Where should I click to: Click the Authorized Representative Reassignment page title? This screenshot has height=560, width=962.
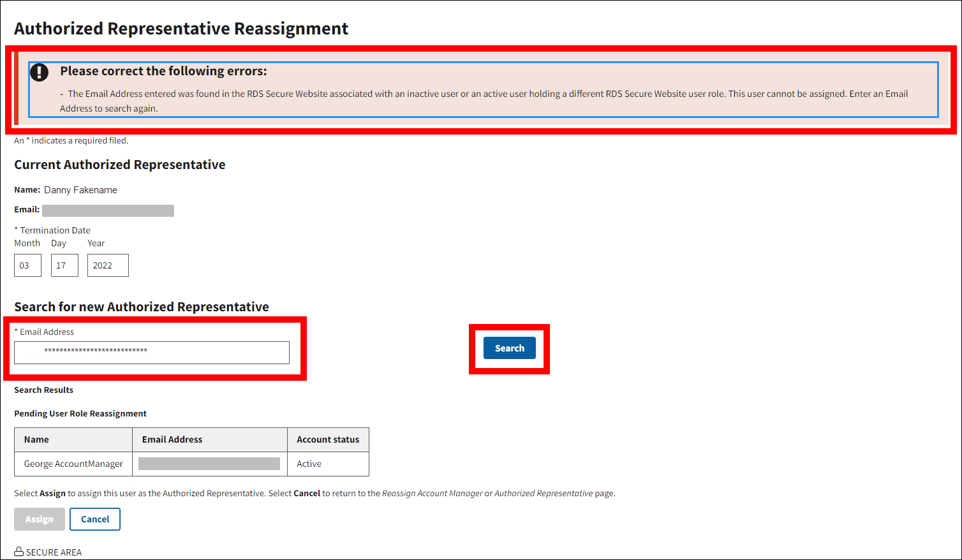(181, 29)
